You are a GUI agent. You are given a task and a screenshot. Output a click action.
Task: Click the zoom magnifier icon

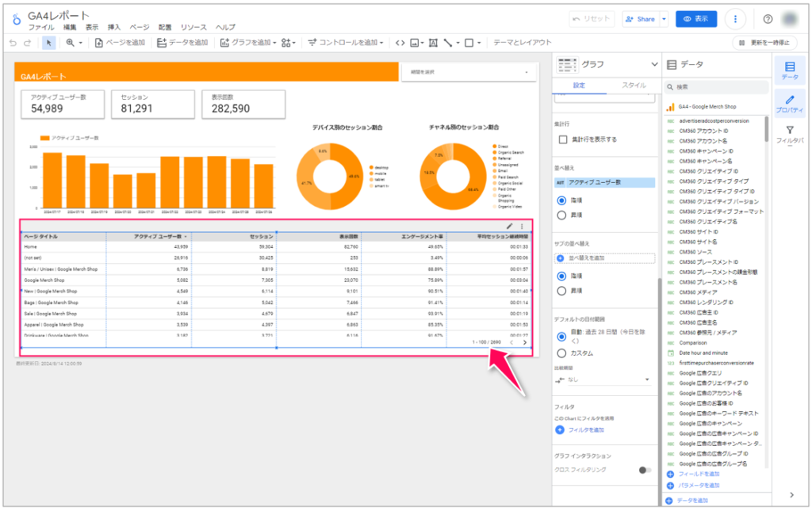click(x=70, y=43)
